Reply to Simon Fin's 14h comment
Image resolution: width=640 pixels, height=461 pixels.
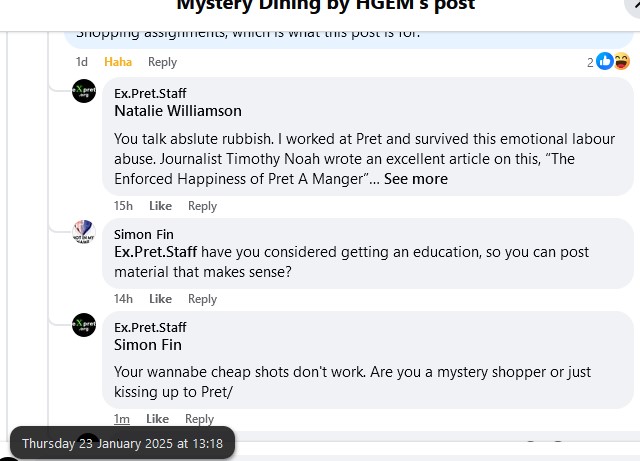tap(202, 299)
